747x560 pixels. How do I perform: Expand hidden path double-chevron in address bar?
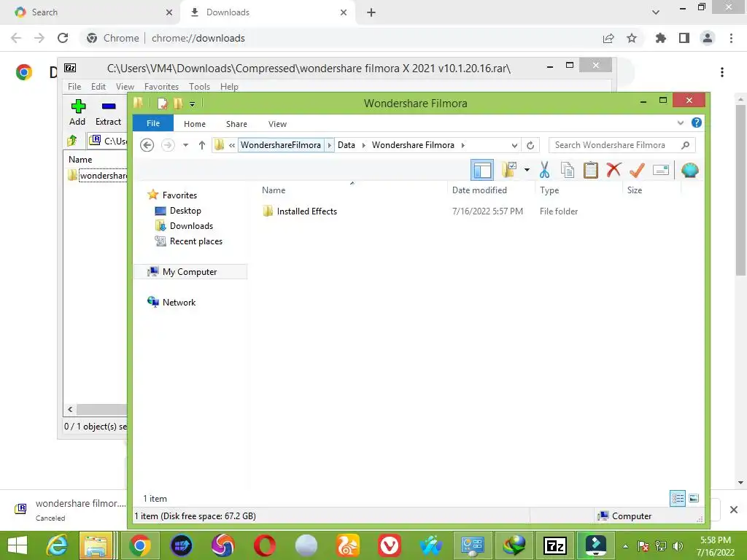pyautogui.click(x=231, y=145)
